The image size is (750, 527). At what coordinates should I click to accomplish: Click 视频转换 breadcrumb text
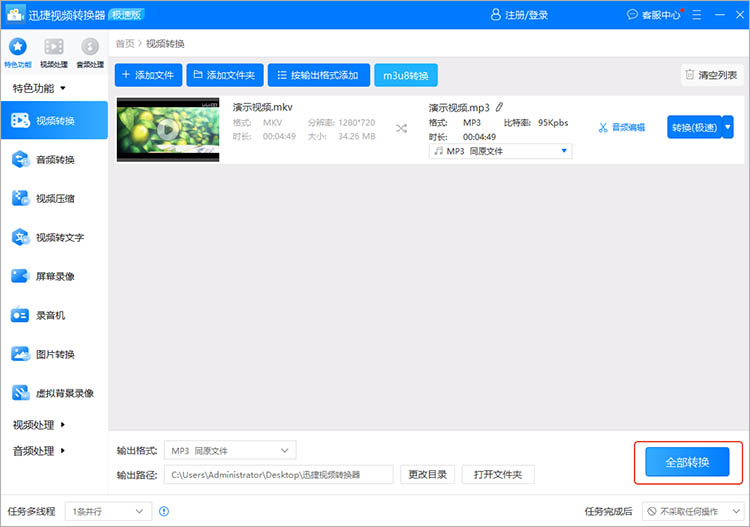(x=165, y=44)
